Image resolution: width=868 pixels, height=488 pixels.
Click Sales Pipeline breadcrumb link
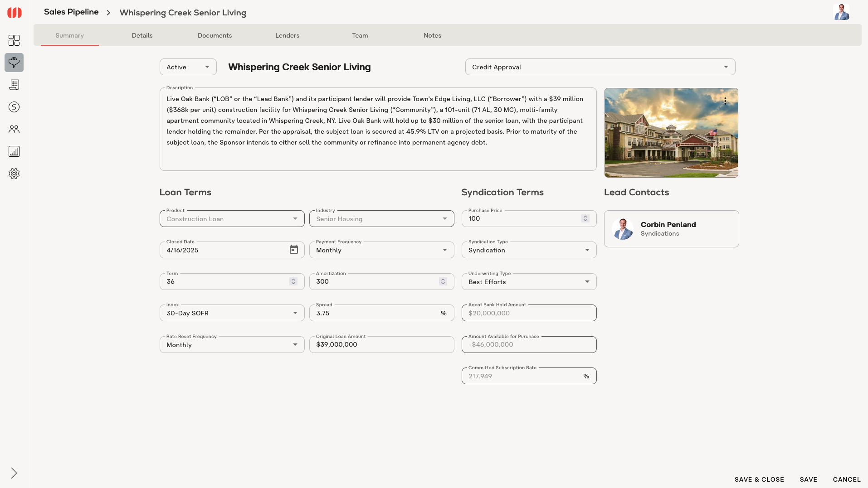[71, 12]
